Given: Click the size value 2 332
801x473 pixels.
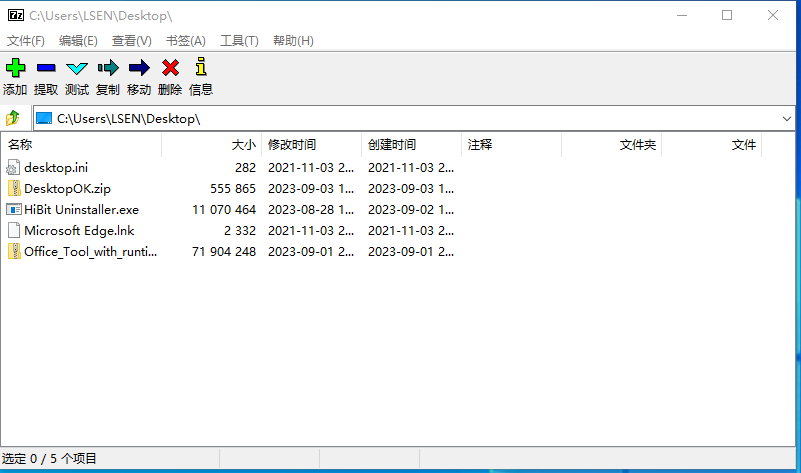Looking at the screenshot, I should [x=240, y=230].
